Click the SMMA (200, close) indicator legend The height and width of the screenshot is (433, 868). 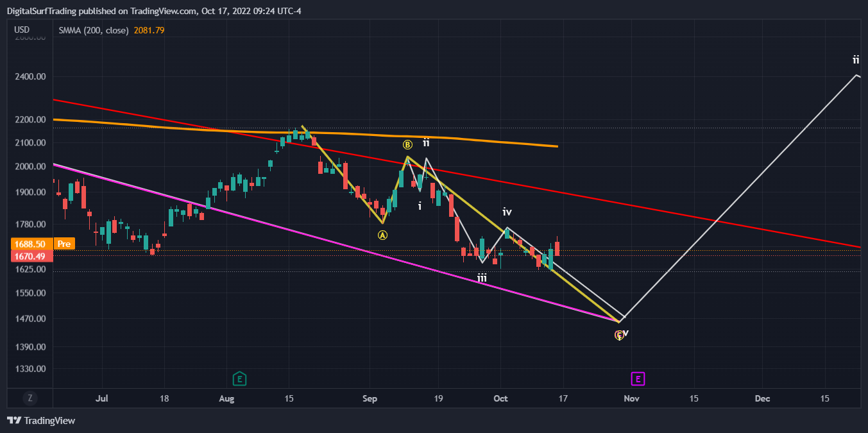tap(94, 30)
